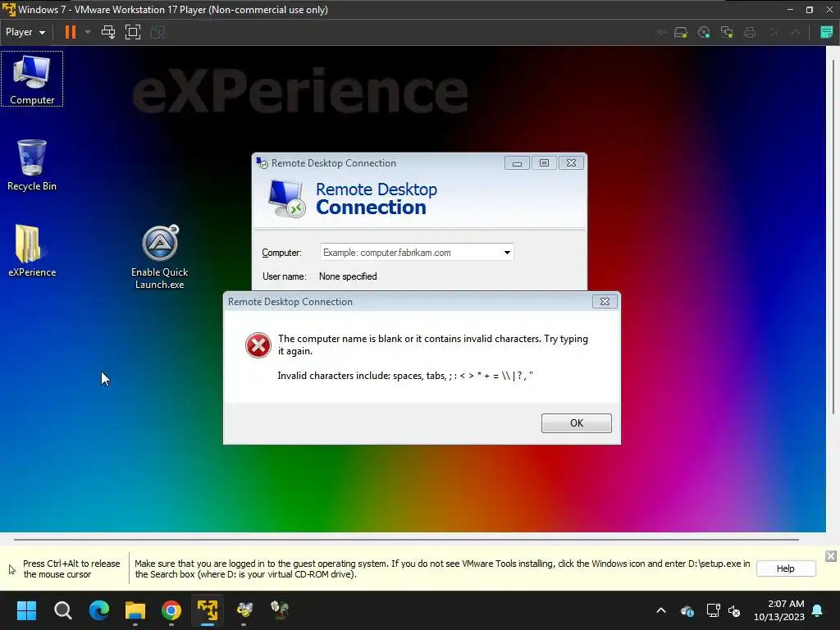Open File Explorer from taskbar
The image size is (840, 630).
click(135, 610)
